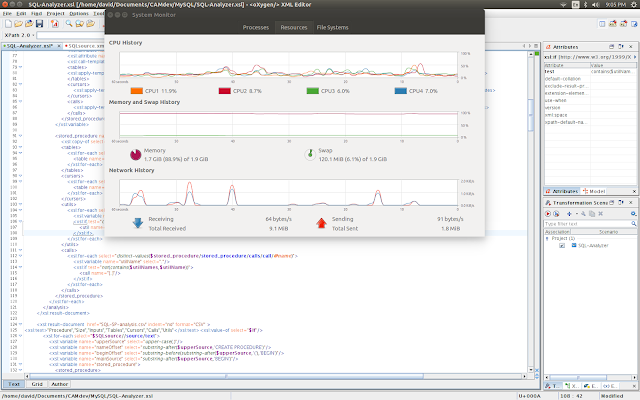This screenshot has width=640, height=400.
Task: Click the Attributes panel dock-side icon
Action: pos(621,47)
